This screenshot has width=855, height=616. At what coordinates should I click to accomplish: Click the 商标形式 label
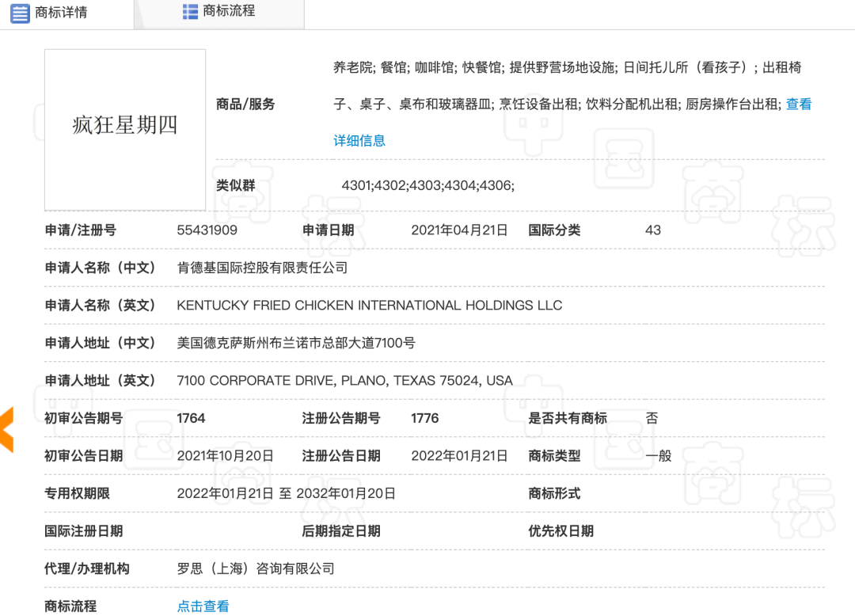tap(554, 493)
